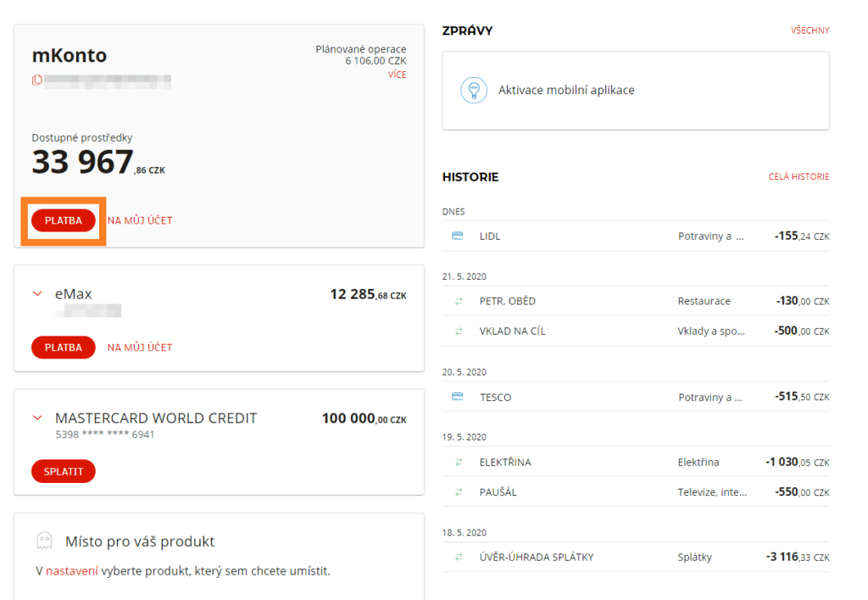Follow the nastavení link in product placeholder
This screenshot has height=600, width=868.
pos(72,571)
